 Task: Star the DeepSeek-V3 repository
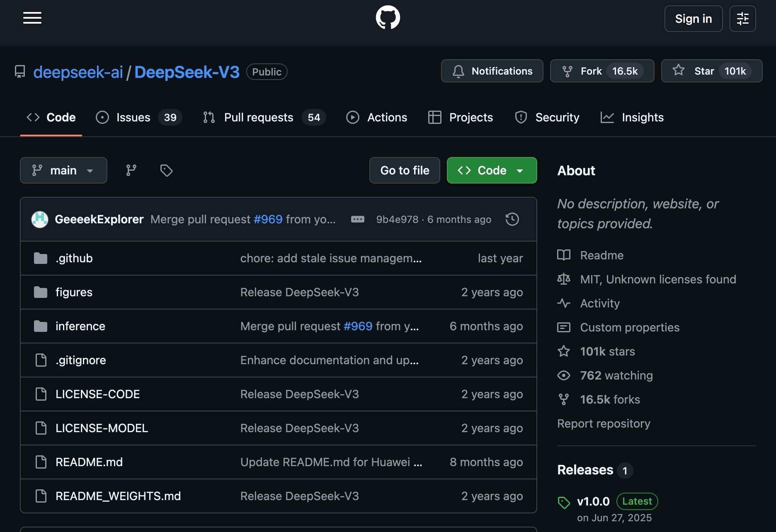coord(711,71)
